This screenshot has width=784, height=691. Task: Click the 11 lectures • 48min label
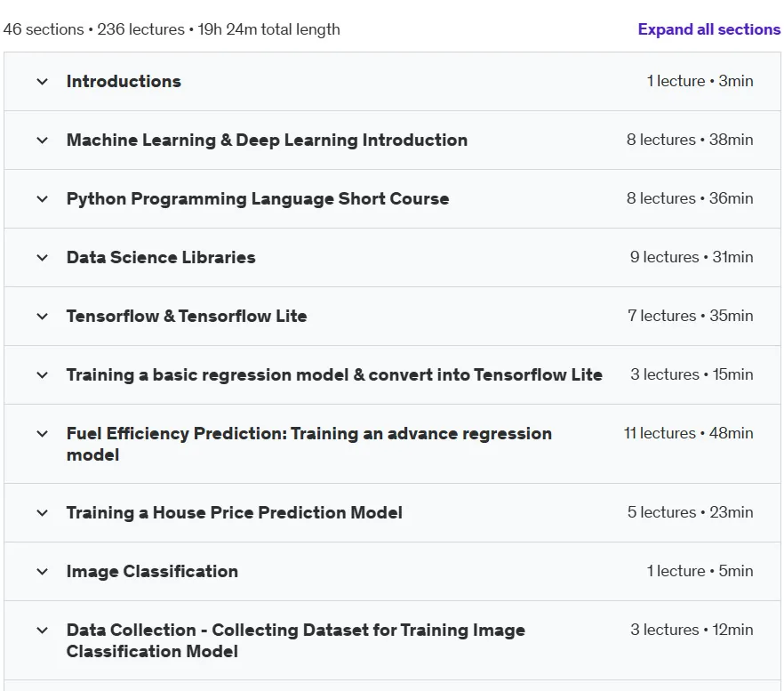pos(688,433)
